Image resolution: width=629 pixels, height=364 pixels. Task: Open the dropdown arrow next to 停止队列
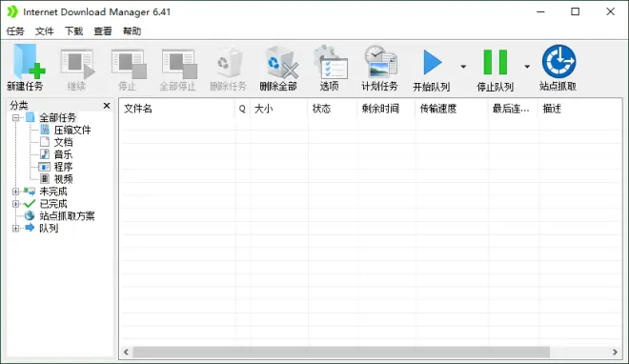[527, 67]
